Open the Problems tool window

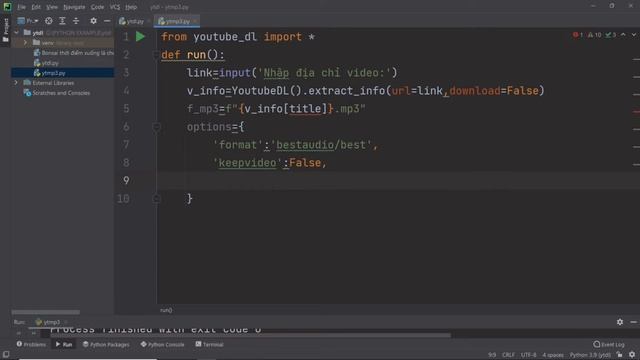(31, 344)
